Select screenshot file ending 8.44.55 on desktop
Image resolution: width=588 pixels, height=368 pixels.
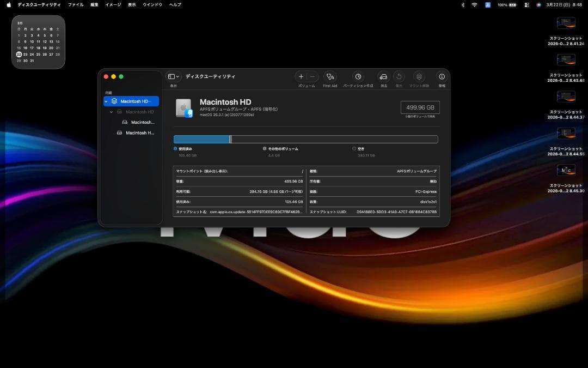click(566, 142)
